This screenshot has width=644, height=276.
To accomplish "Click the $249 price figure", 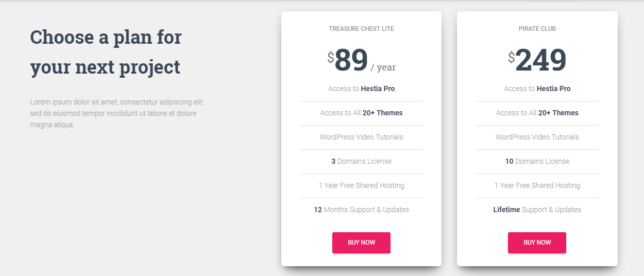I will pos(540,61).
